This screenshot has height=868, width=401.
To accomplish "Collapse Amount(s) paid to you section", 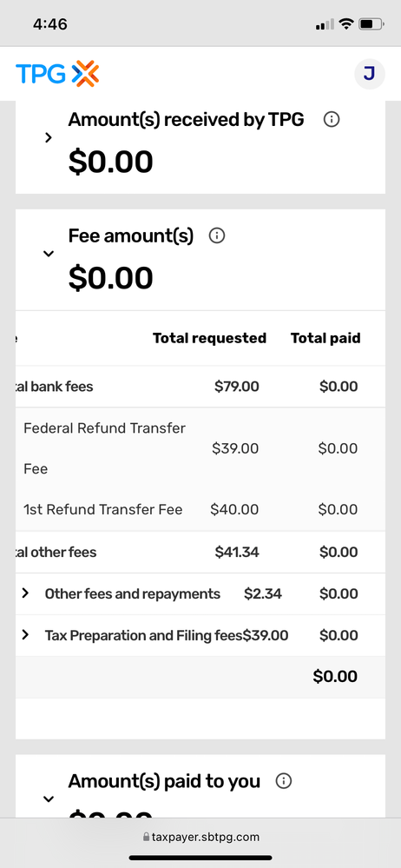I will point(49,798).
